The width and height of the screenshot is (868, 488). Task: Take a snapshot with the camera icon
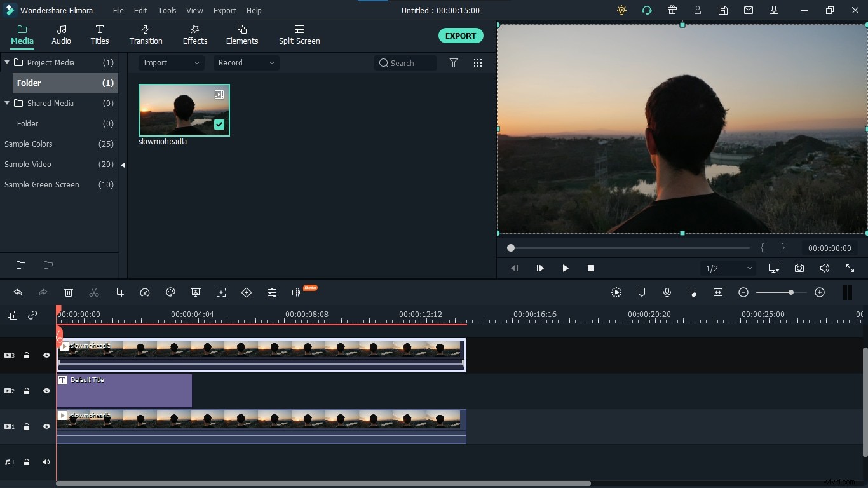click(799, 268)
